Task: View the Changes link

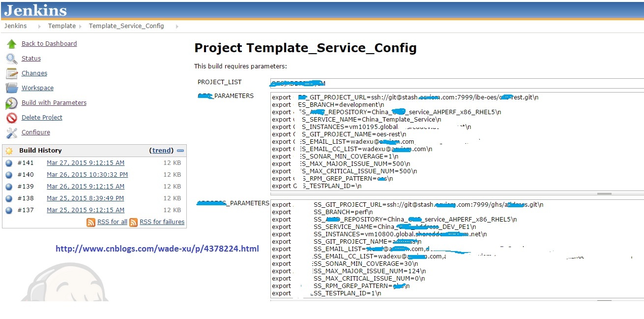Action: point(34,73)
